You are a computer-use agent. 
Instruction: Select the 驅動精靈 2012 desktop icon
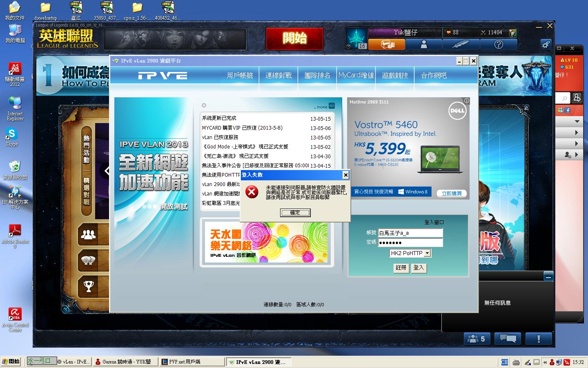pos(15,74)
